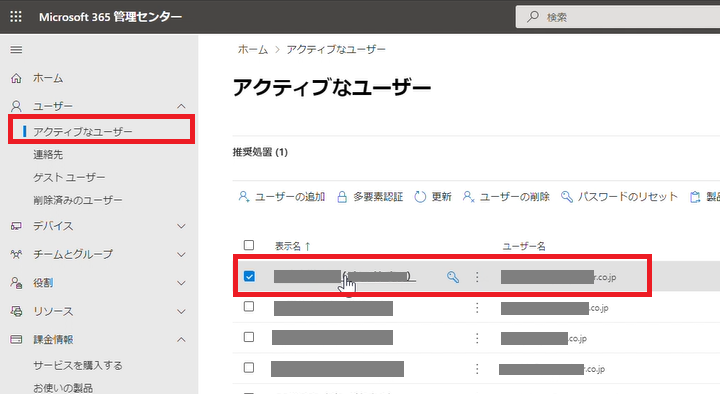Click the リソース icon in sidebar

(x=16, y=311)
